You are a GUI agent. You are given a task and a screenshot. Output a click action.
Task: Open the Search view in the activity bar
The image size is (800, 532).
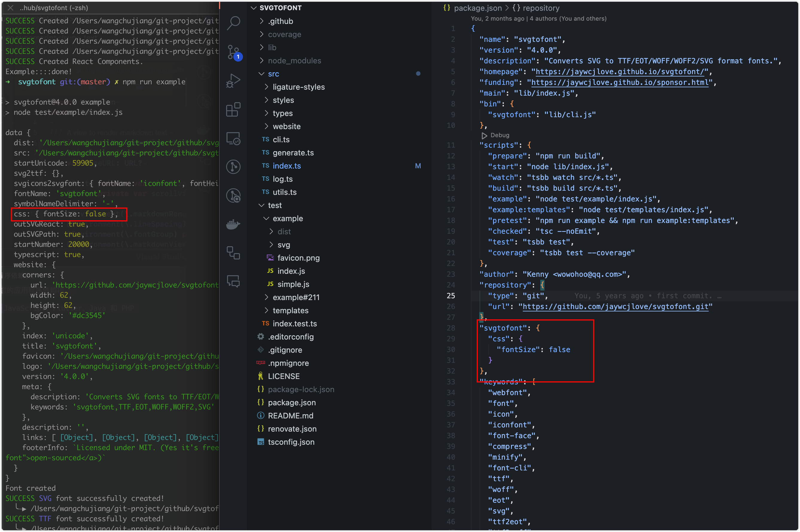233,23
